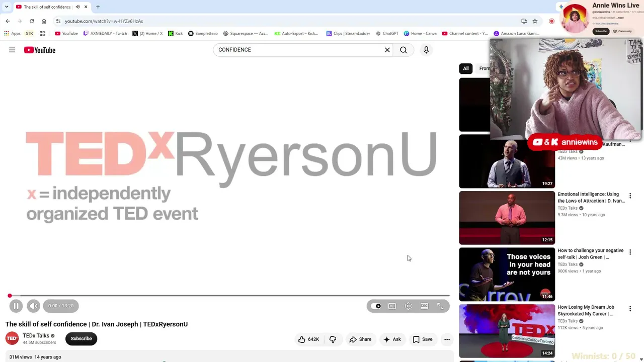Seek along the video progress bar
The image size is (644, 362).
click(x=229, y=296)
